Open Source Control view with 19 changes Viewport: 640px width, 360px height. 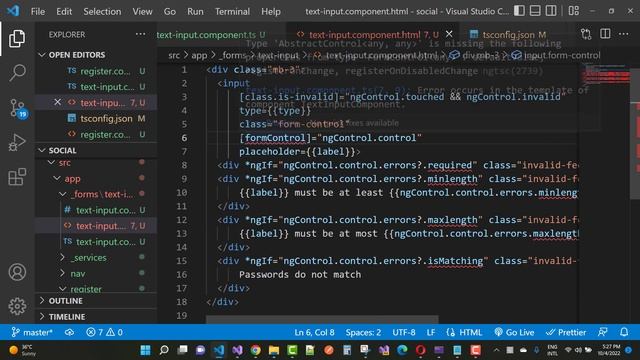tap(18, 109)
